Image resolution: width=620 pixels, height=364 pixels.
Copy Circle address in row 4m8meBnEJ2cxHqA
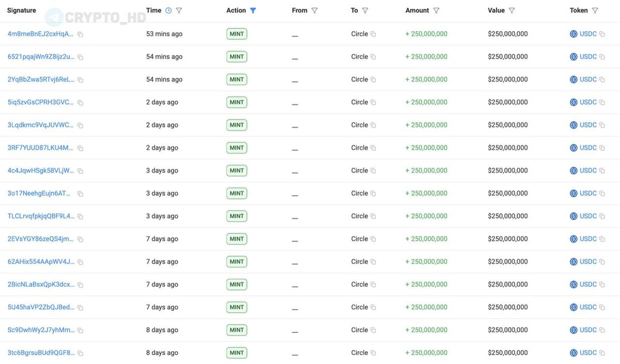click(373, 34)
